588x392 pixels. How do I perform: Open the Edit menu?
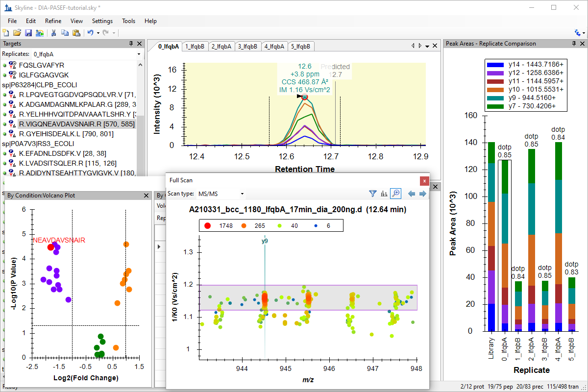31,21
